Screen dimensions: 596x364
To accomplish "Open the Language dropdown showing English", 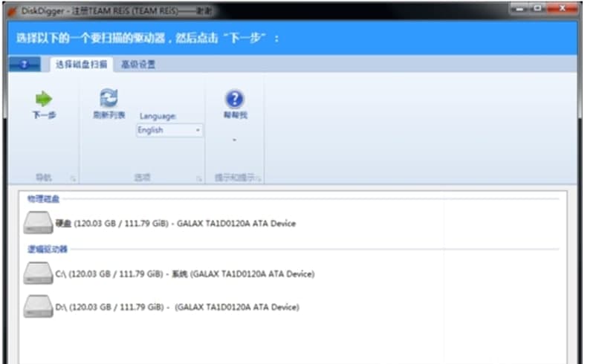I will coord(169,130).
